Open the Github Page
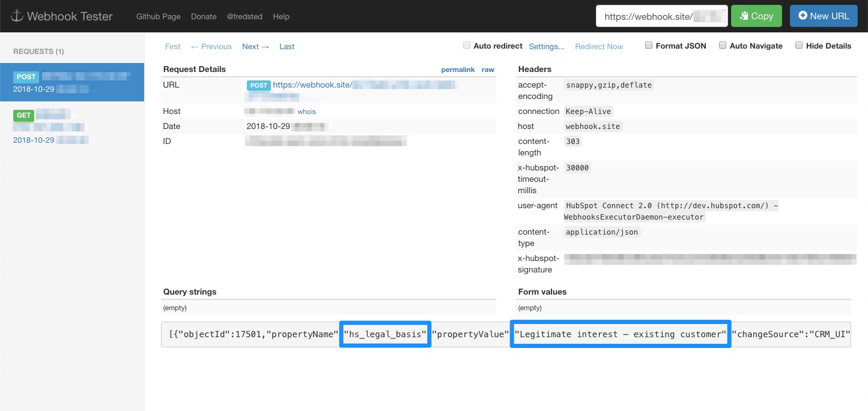 point(158,16)
